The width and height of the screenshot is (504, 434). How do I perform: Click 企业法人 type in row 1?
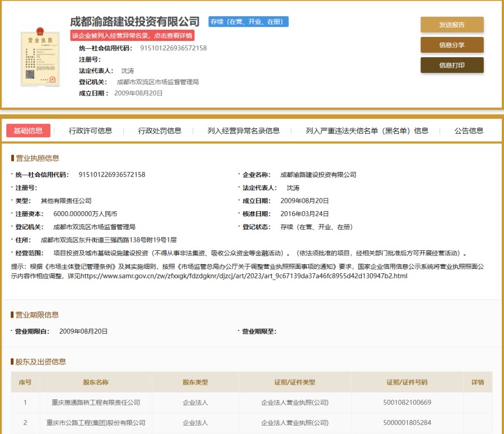tap(195, 403)
